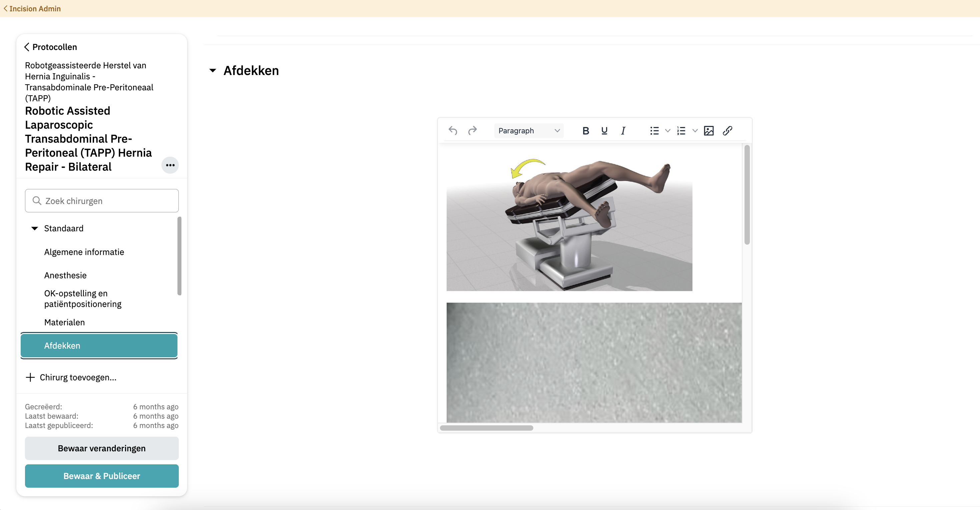Viewport: 980px width, 510px height.
Task: Insert a numbered list
Action: click(681, 130)
